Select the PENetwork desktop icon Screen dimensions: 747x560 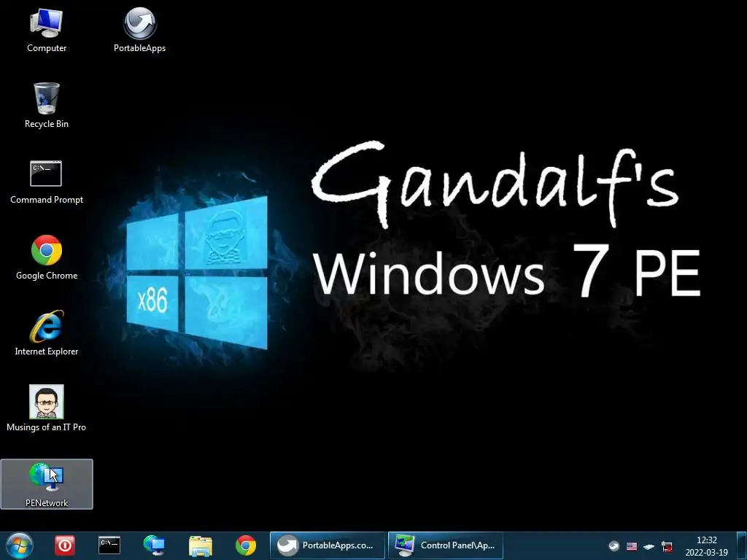[x=46, y=484]
